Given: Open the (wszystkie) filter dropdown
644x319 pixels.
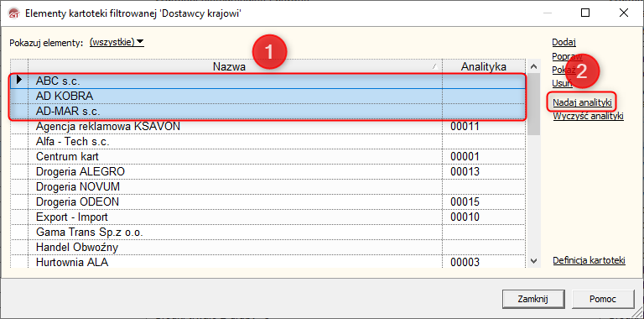Looking at the screenshot, I should click(117, 42).
